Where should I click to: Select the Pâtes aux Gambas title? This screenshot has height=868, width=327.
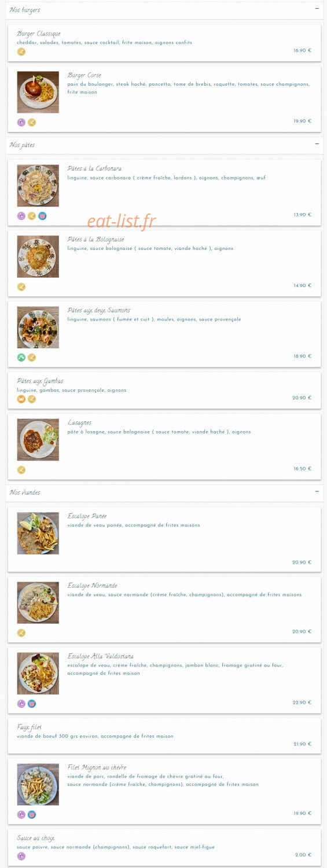41,381
